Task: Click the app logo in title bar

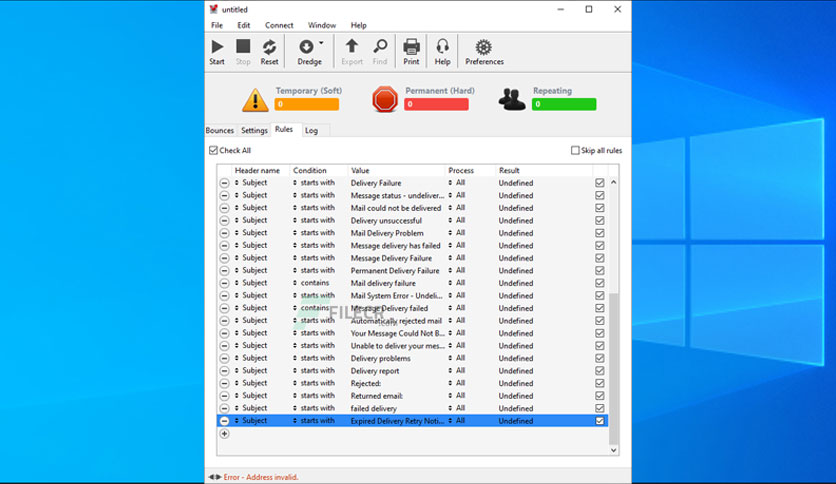Action: pyautogui.click(x=213, y=9)
